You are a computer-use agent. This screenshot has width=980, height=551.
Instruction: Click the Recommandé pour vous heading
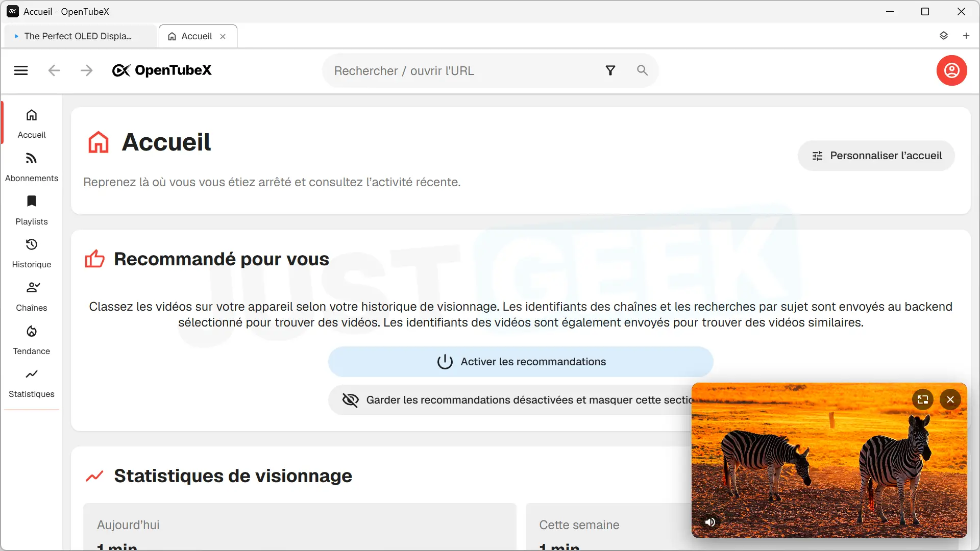(x=222, y=259)
